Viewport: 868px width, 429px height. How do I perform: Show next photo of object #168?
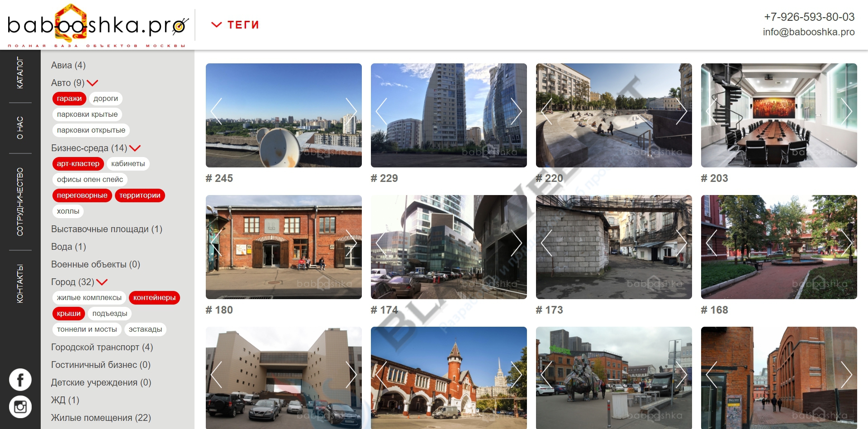point(846,243)
